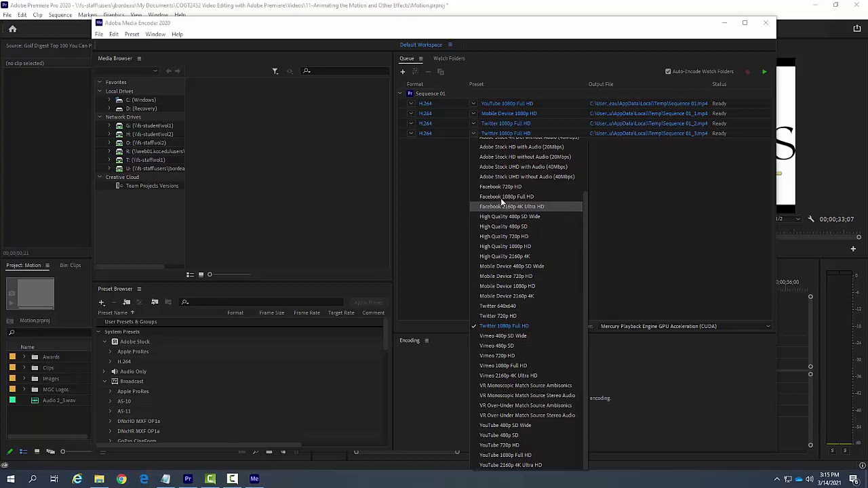The width and height of the screenshot is (868, 488).
Task: Open Google Chrome from the taskbar
Action: tap(121, 479)
